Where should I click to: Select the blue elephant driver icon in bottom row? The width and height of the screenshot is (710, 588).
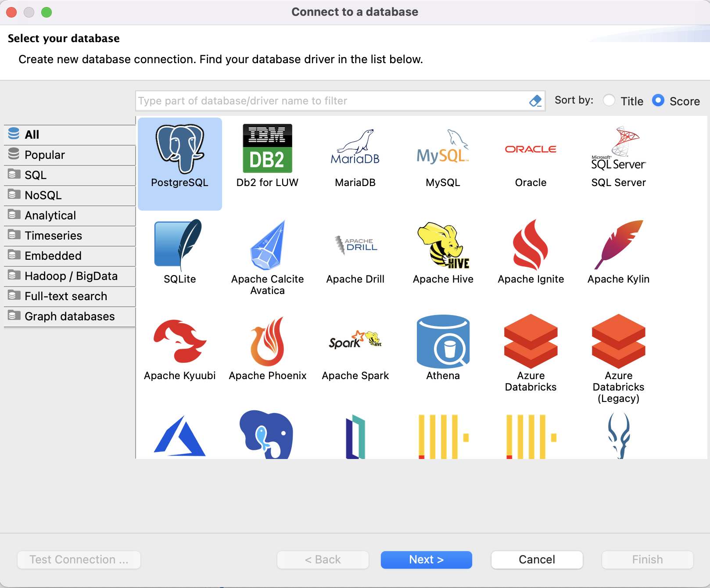click(266, 434)
